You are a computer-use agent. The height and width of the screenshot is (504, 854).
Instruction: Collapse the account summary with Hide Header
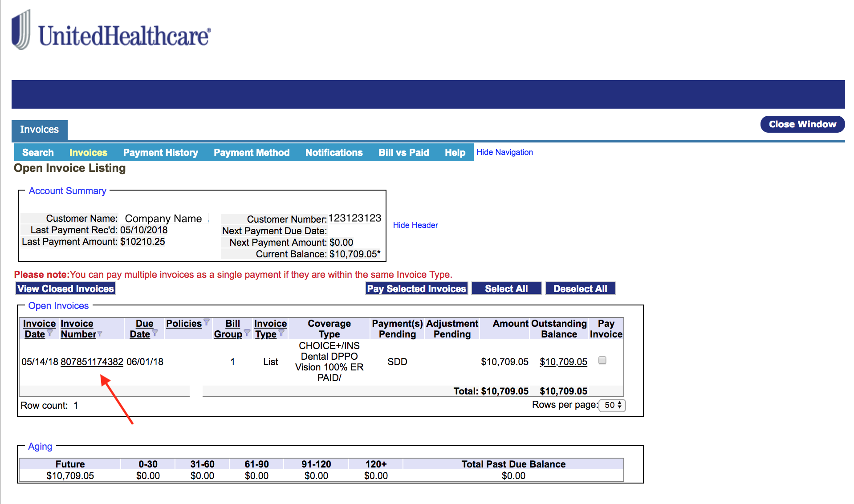tap(415, 225)
